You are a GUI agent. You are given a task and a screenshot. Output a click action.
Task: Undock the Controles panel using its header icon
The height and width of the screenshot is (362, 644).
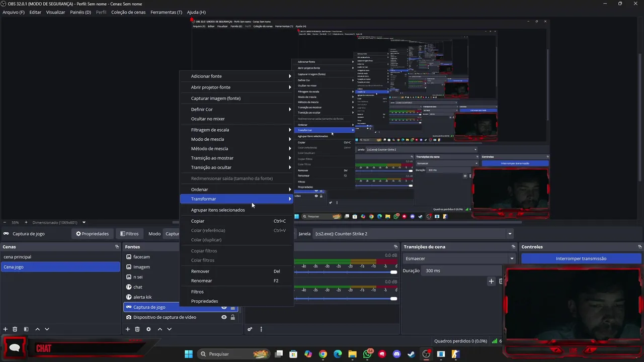pyautogui.click(x=640, y=247)
